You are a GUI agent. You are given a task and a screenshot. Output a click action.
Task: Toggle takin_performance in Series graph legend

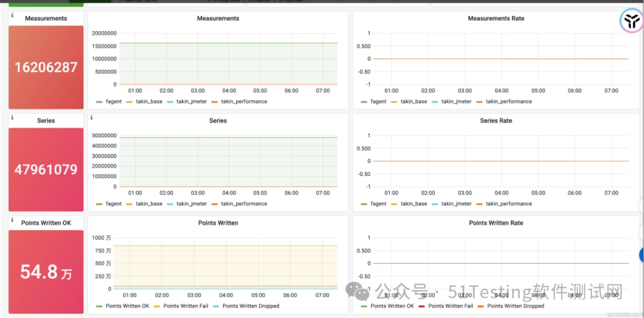tap(244, 204)
